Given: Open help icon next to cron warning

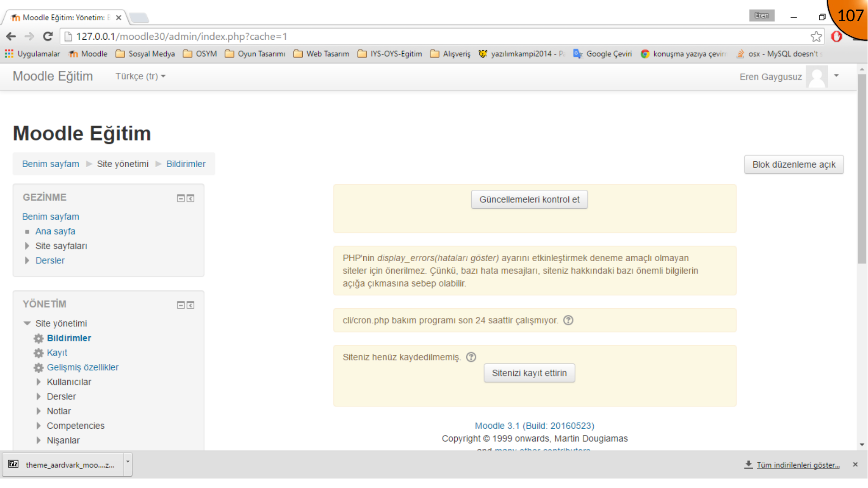Looking at the screenshot, I should click(x=568, y=320).
